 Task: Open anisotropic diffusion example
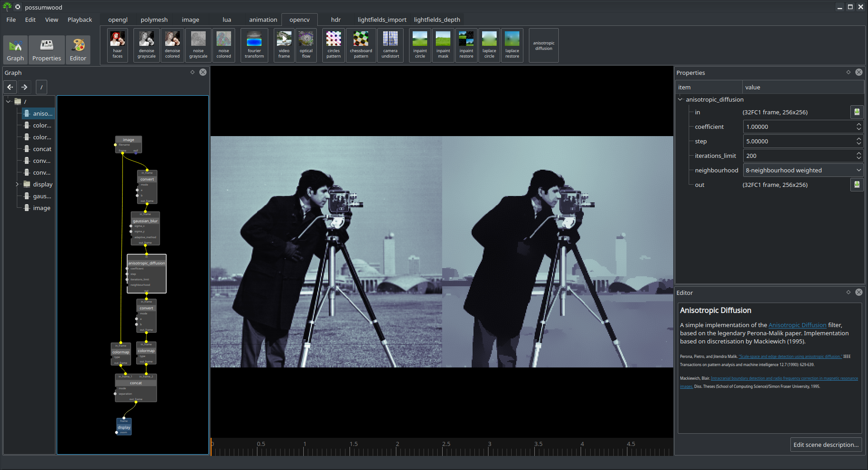pos(544,45)
